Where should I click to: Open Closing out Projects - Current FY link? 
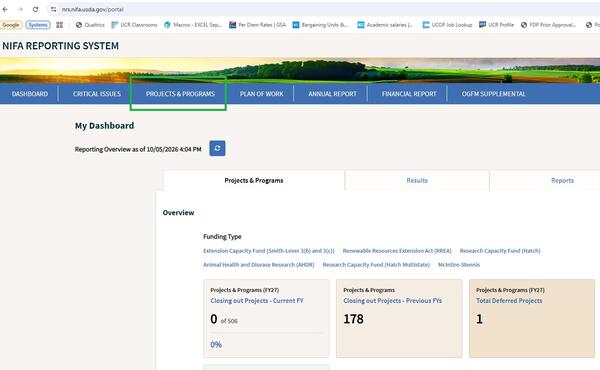pos(257,301)
